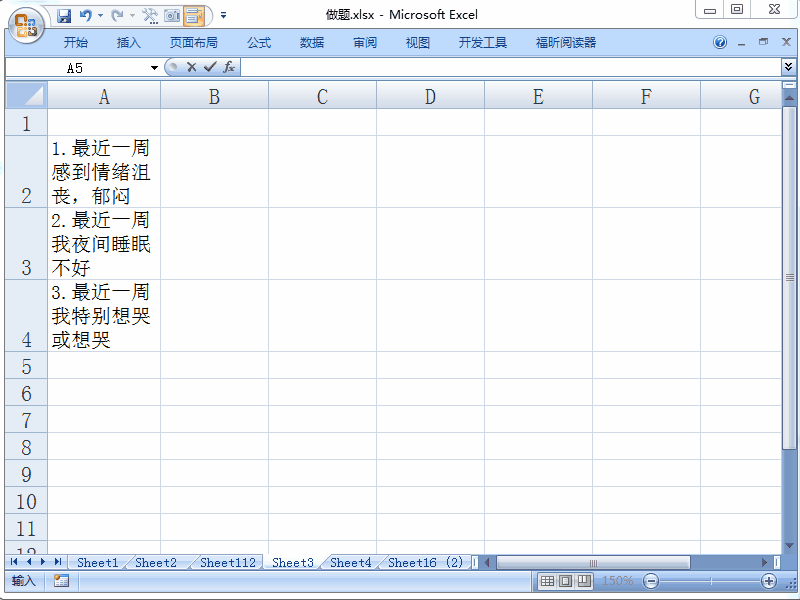800x600 pixels.
Task: Open the 开发工具 tab
Action: tap(483, 43)
